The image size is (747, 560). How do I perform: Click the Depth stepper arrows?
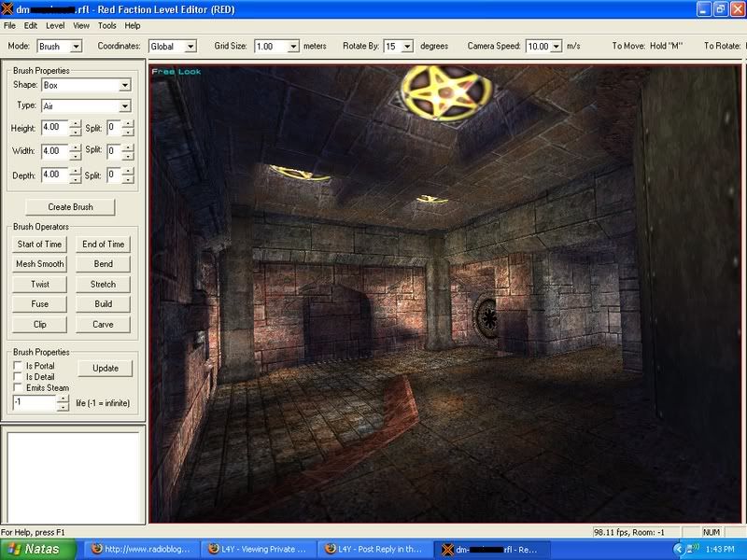(x=76, y=175)
